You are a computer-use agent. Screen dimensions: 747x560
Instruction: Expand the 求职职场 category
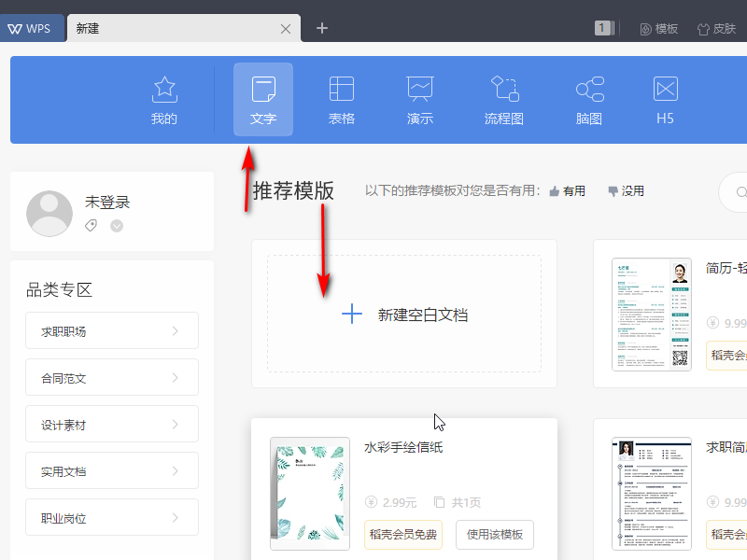point(111,330)
